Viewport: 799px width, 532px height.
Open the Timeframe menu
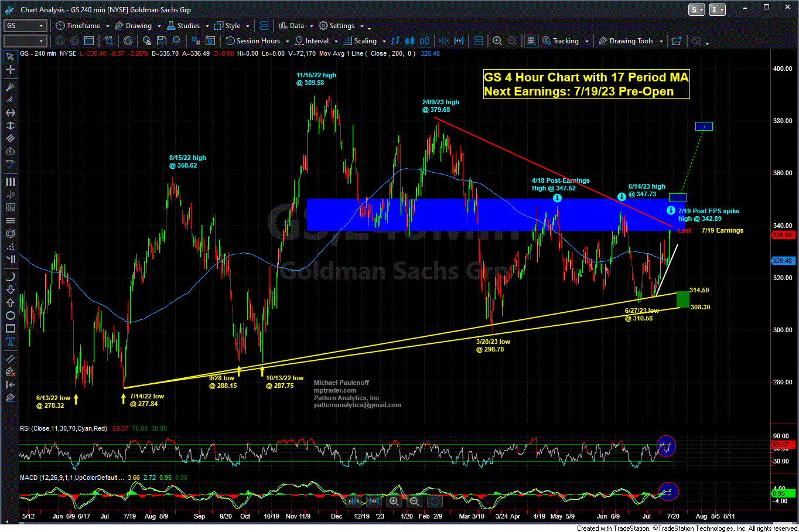(78, 26)
